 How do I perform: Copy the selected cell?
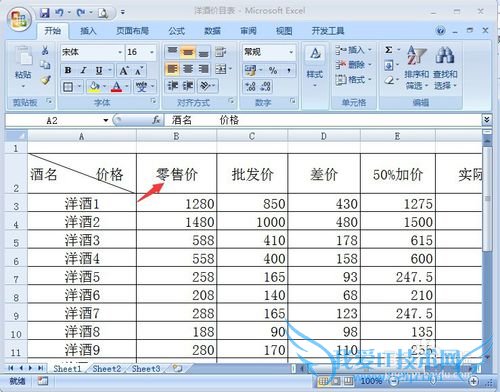pos(45,65)
